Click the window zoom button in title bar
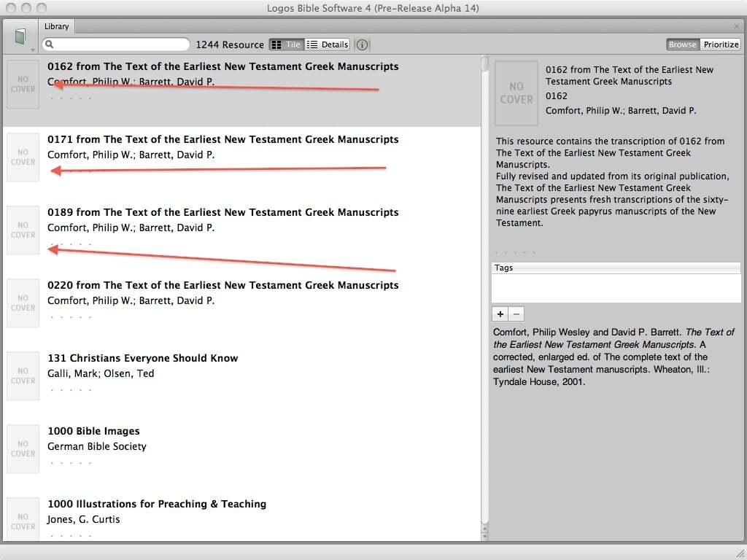747x560 pixels. (42, 7)
